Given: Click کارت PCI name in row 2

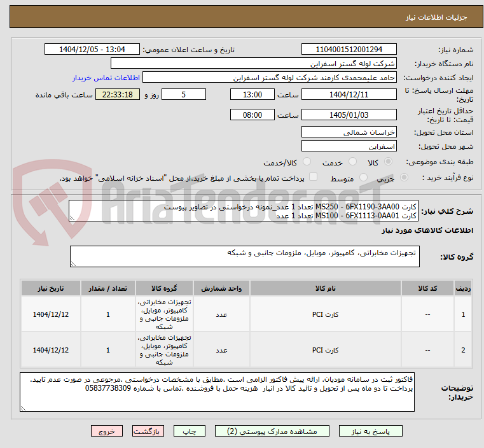Looking at the screenshot, I should pyautogui.click(x=326, y=350).
